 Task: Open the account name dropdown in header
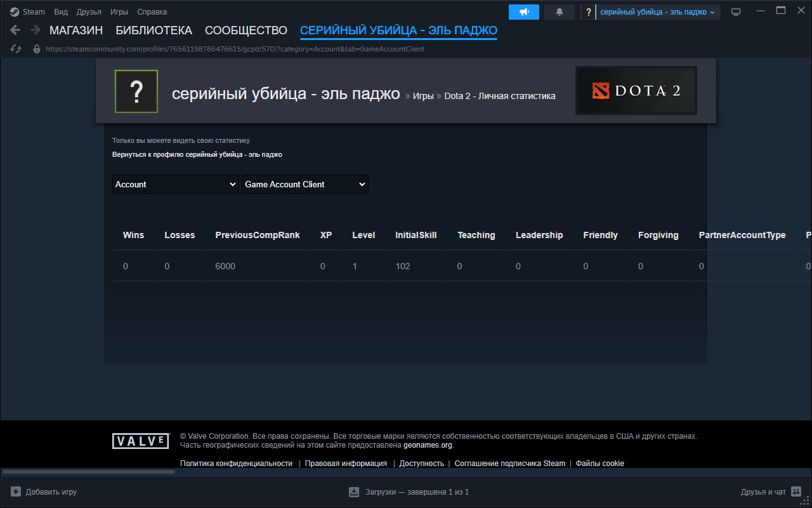click(x=657, y=12)
